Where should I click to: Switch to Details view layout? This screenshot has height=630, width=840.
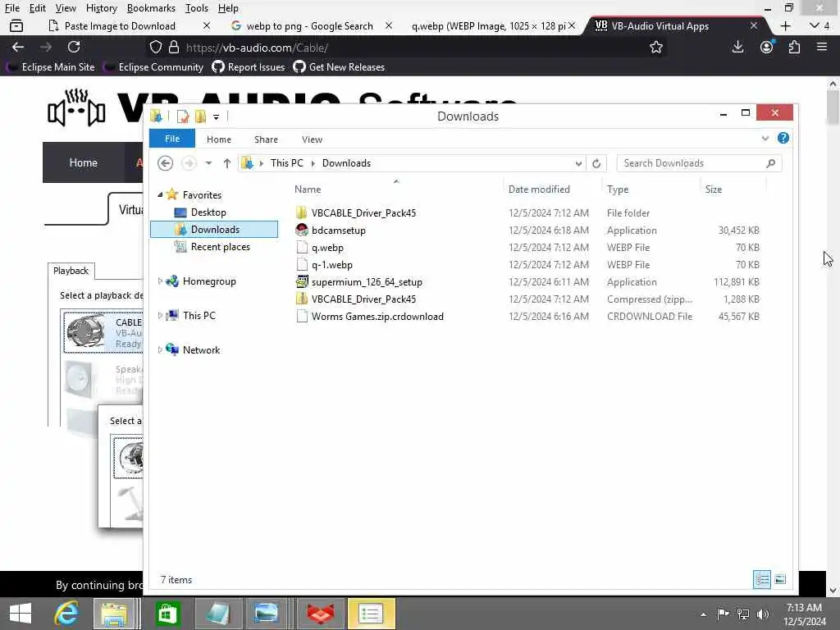pyautogui.click(x=762, y=579)
